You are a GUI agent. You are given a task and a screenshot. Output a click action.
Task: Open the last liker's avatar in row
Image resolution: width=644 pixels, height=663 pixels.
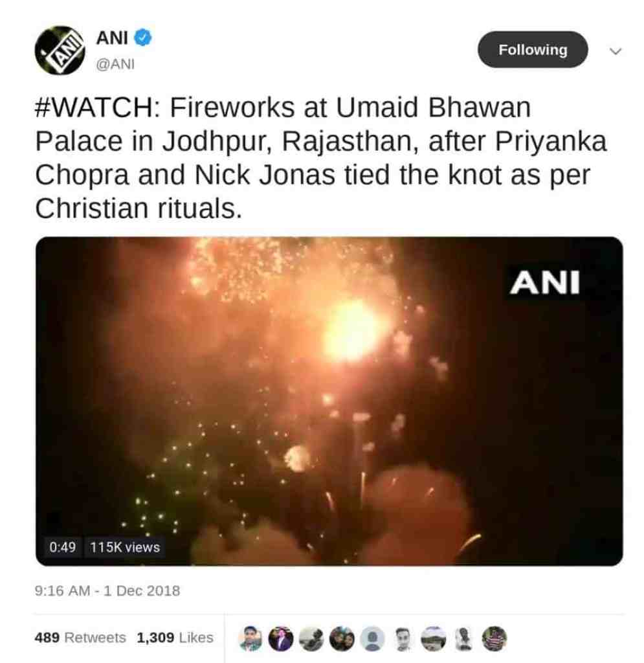coord(494,638)
